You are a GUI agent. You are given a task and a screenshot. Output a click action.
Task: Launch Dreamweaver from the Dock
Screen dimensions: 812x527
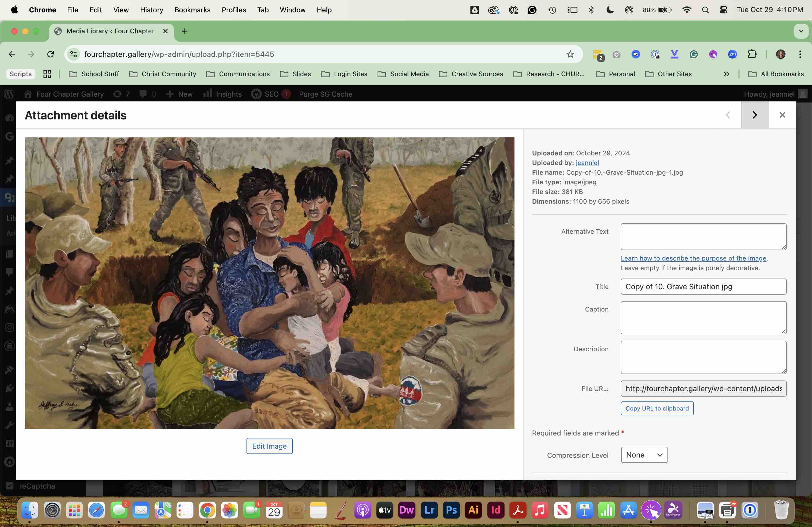point(407,510)
